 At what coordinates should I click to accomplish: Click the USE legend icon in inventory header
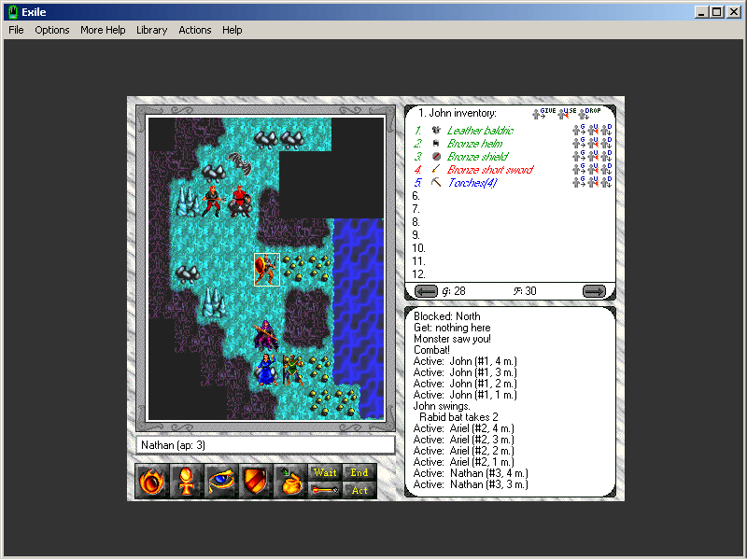point(568,113)
